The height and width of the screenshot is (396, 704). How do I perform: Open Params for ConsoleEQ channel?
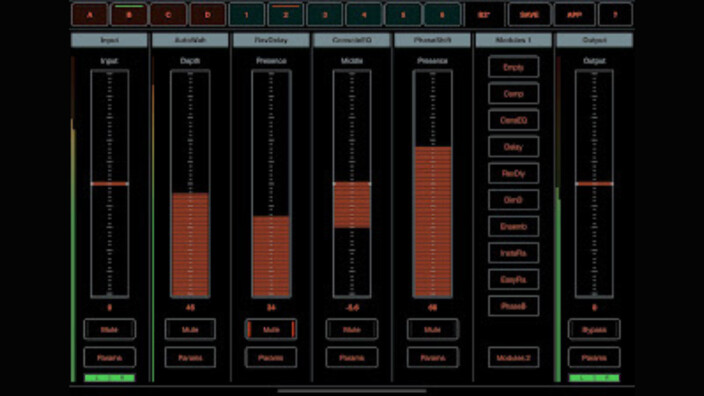(x=352, y=357)
